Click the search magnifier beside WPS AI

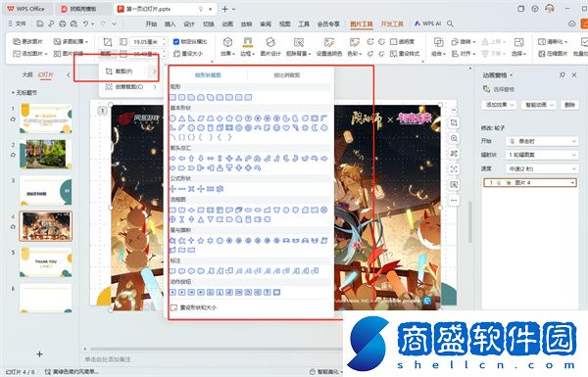coord(450,24)
